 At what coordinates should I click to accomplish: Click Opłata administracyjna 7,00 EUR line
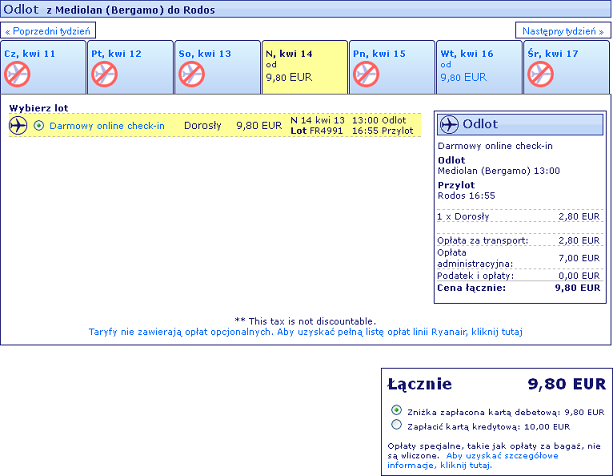(519, 258)
